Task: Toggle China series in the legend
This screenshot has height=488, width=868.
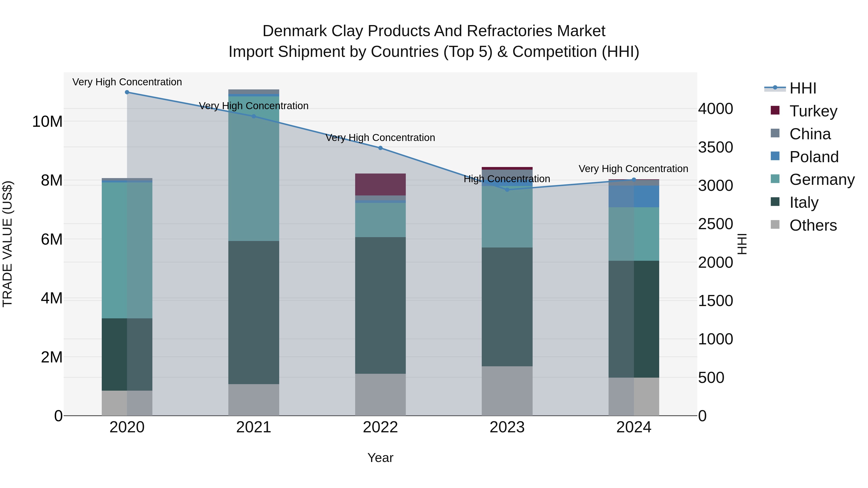Action: [800, 134]
